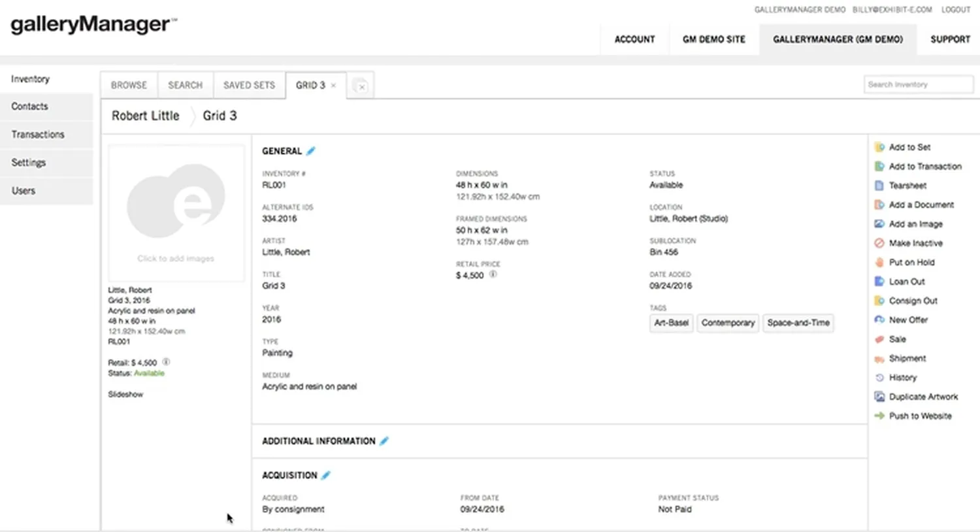
Task: Go to GM Demo Site
Action: point(714,39)
